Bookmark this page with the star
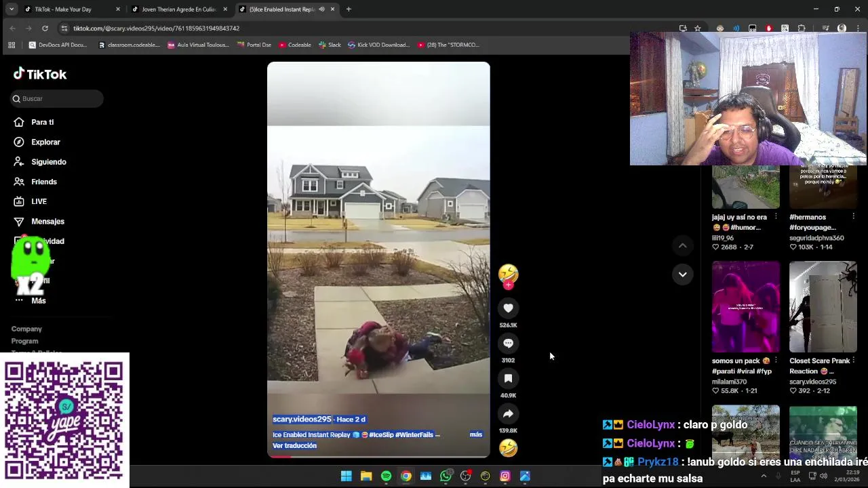Viewport: 868px width, 488px height. [698, 28]
